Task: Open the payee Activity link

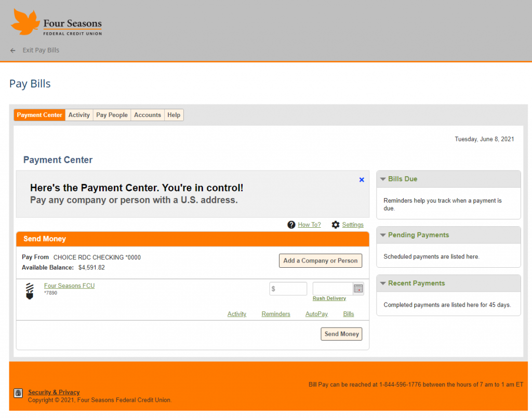Action: coord(237,314)
